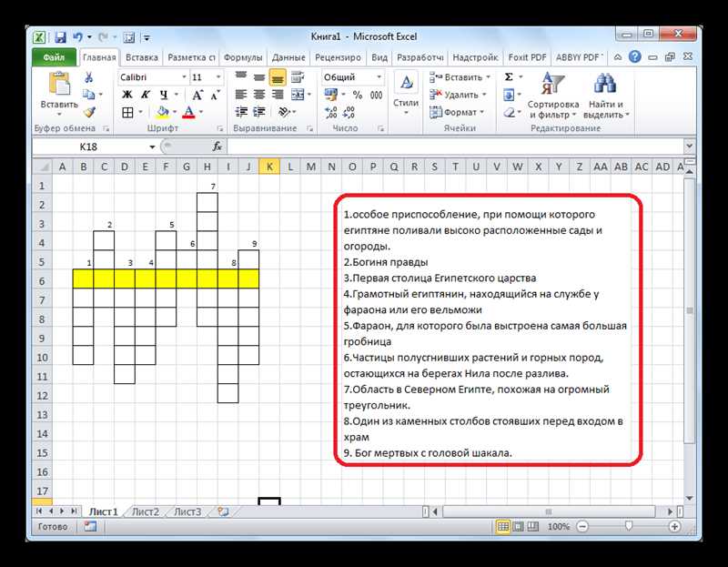Click the Paste clipboard icon
The height and width of the screenshot is (567, 728).
[59, 85]
